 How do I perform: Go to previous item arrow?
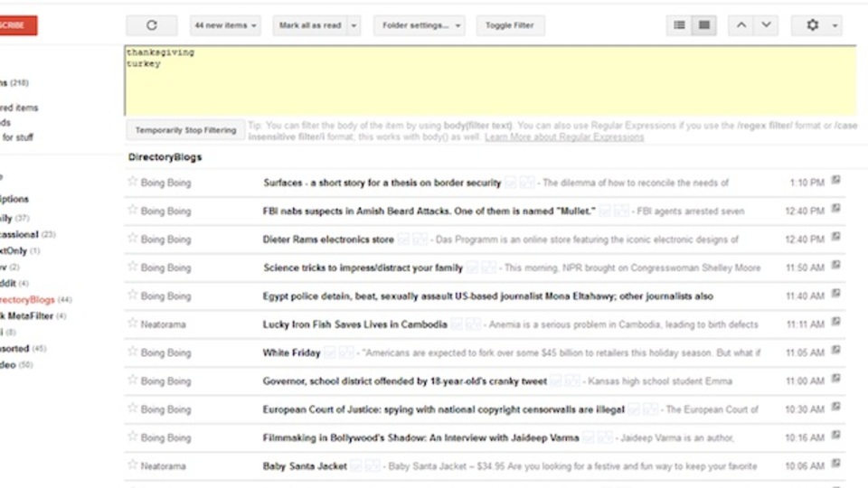[741, 25]
